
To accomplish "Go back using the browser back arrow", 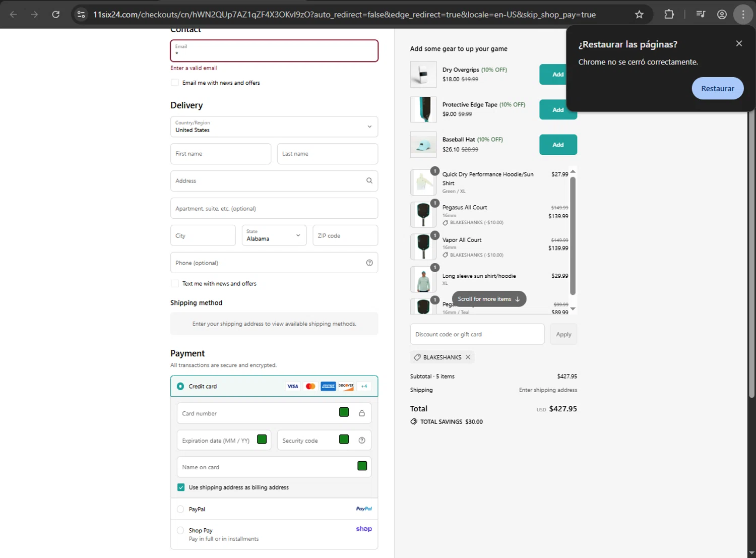I will [14, 15].
